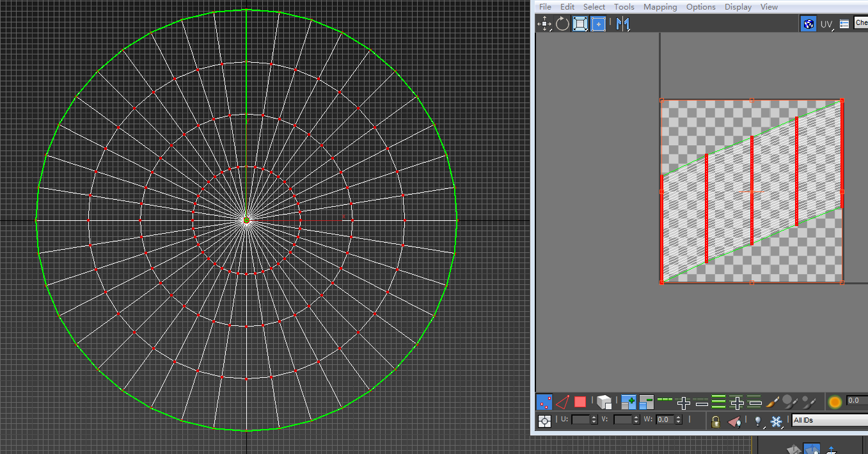Switch to Polygon sub-object mode
Viewport: 868px width, 454px height.
pos(580,402)
